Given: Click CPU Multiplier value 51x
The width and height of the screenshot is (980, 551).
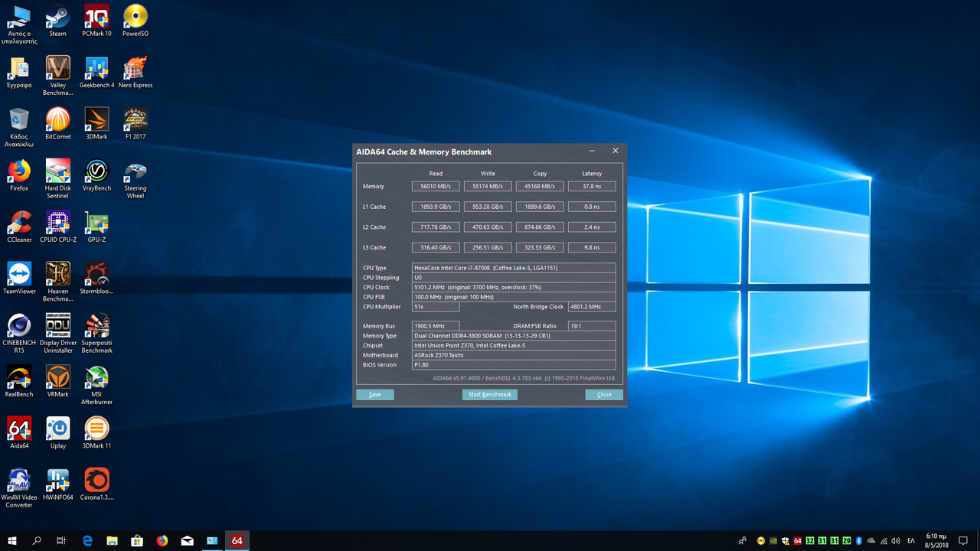Looking at the screenshot, I should click(x=436, y=307).
